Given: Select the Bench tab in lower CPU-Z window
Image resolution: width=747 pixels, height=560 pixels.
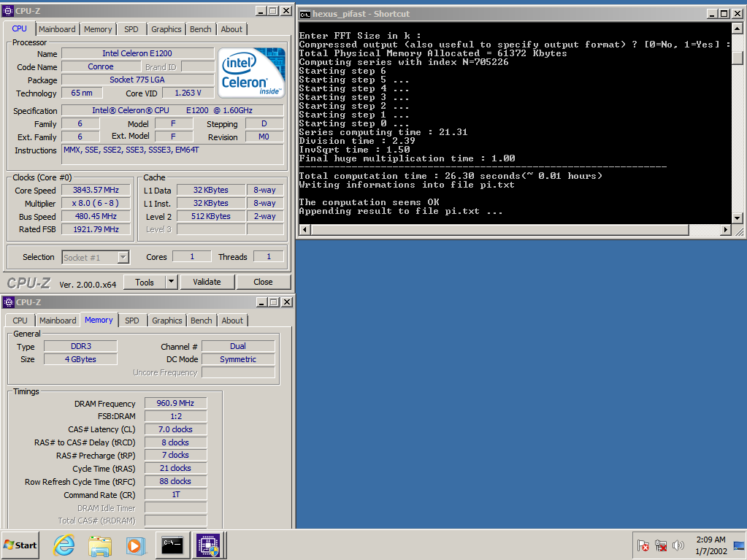Looking at the screenshot, I should [201, 321].
